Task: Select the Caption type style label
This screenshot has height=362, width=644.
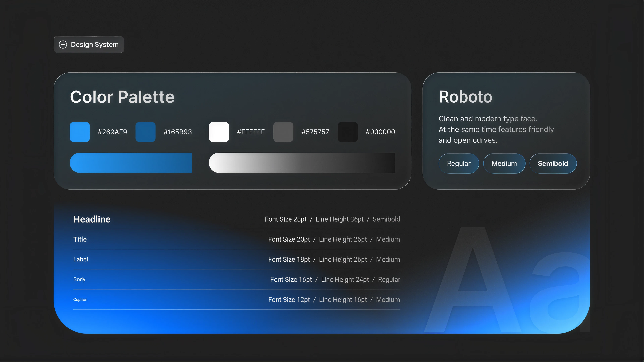Action: tap(80, 299)
